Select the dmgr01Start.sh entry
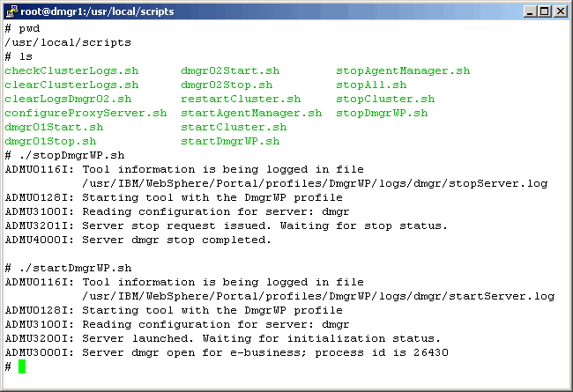The height and width of the screenshot is (392, 573). pos(54,127)
